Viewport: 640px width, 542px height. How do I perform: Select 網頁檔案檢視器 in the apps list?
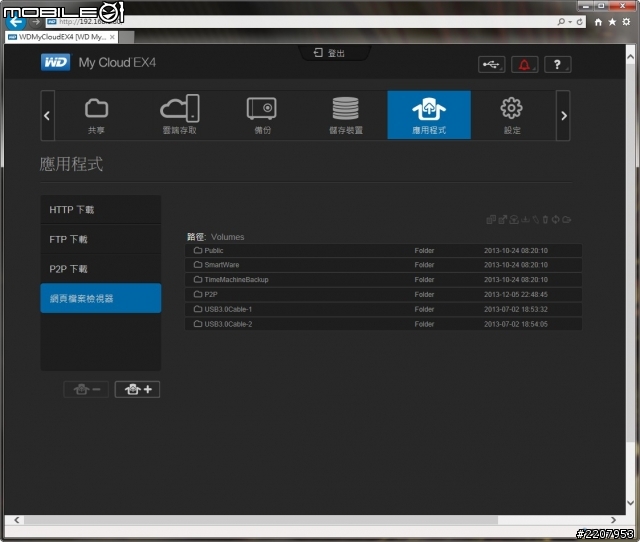101,298
